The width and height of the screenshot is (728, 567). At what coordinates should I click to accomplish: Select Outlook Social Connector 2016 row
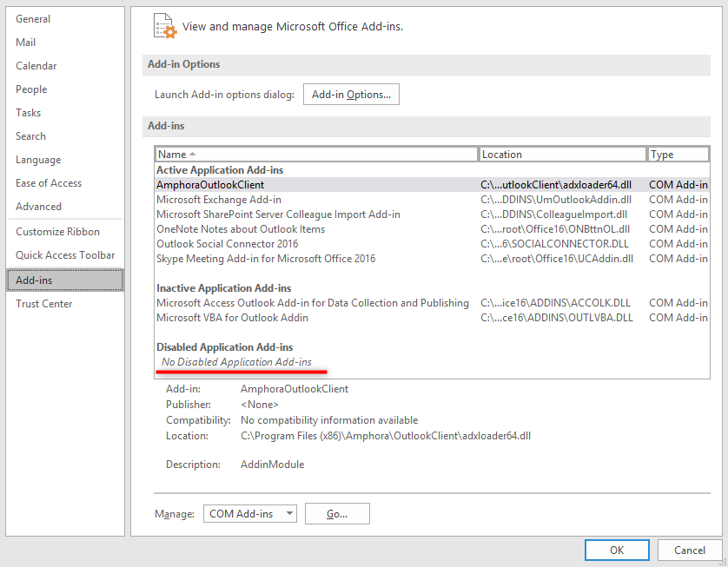pos(432,244)
